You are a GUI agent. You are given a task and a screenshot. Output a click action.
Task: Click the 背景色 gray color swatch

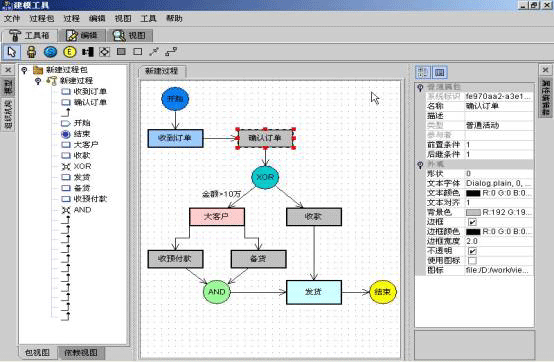click(x=473, y=212)
